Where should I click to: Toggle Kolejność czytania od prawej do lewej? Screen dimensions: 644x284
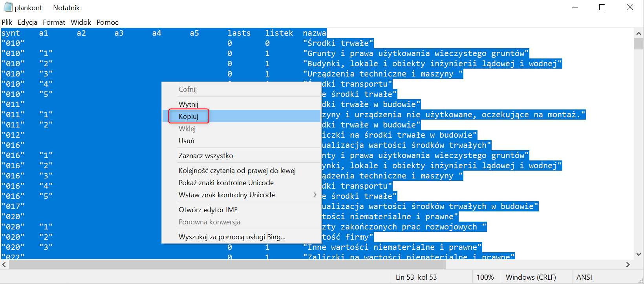point(237,171)
